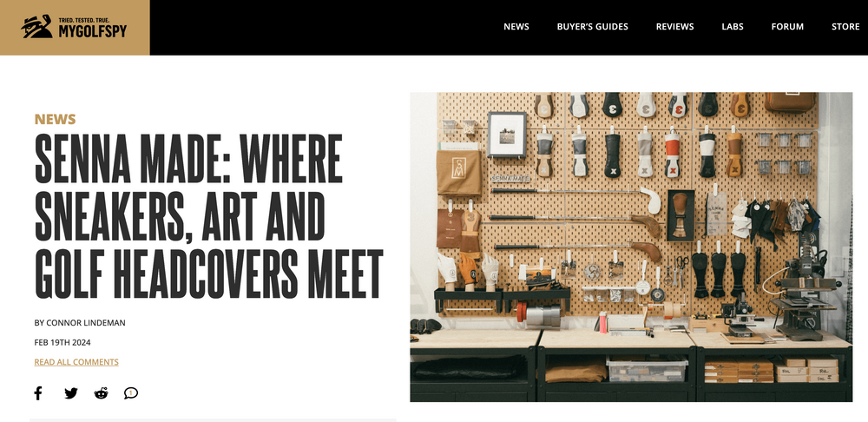Click the MYGOLFSPY wordmark
The image size is (868, 422).
point(93,31)
